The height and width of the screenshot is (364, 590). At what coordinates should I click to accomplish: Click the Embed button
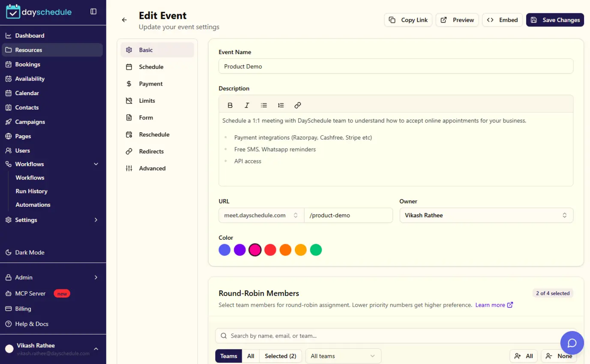[x=502, y=20]
